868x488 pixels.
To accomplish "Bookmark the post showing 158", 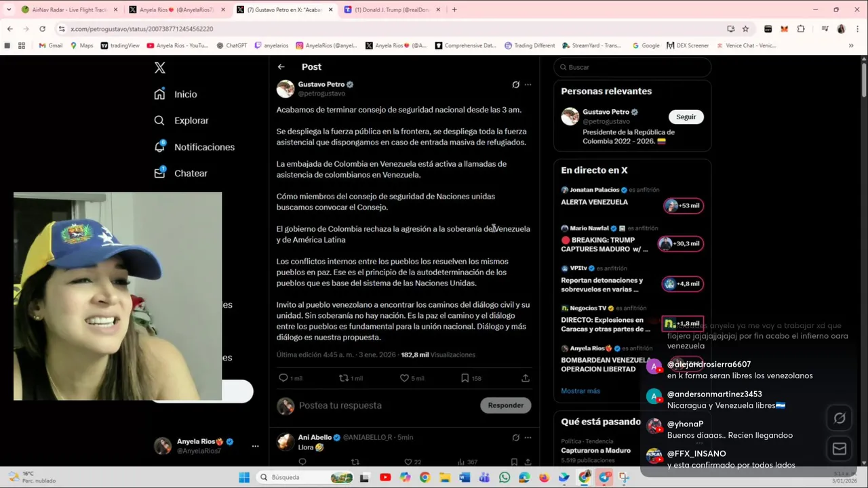I will tap(471, 378).
